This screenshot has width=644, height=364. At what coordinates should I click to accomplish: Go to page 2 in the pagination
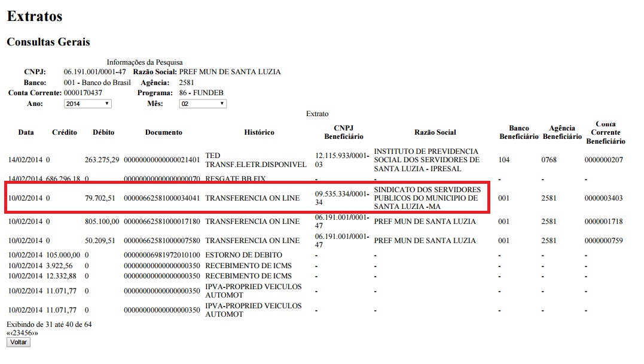tap(14, 333)
